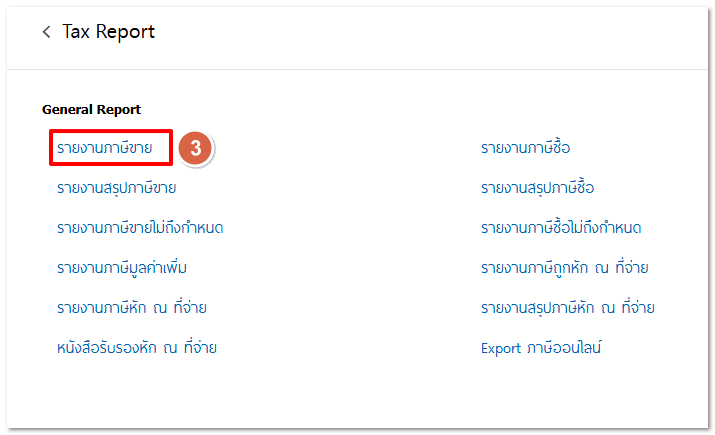
Task: Click the orange step 3 badge
Action: point(196,148)
